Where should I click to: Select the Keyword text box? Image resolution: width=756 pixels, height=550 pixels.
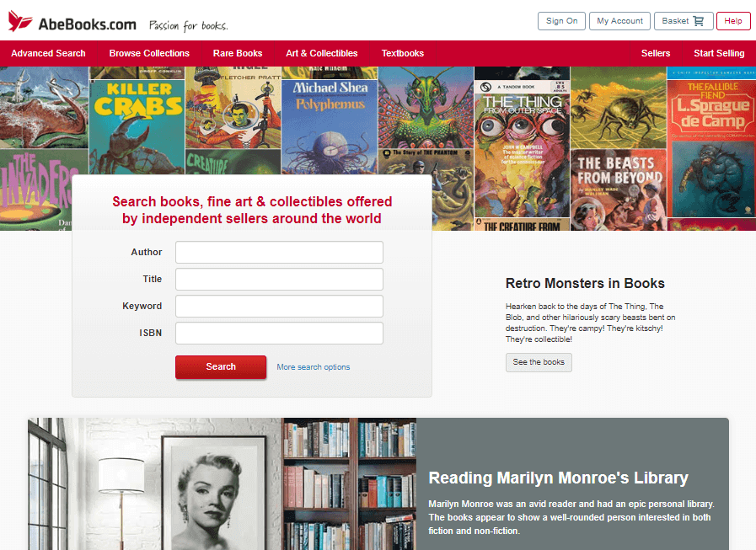279,307
